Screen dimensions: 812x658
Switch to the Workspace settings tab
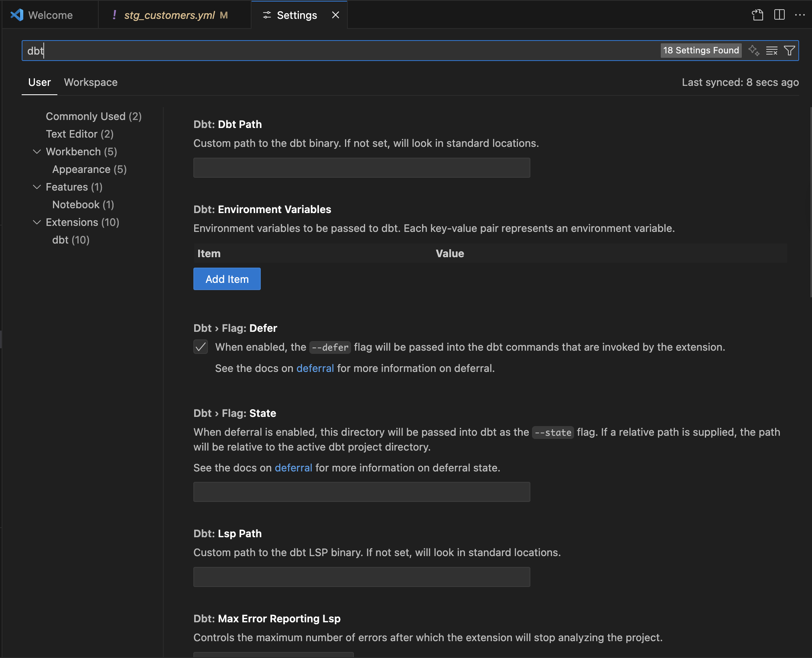(x=90, y=83)
